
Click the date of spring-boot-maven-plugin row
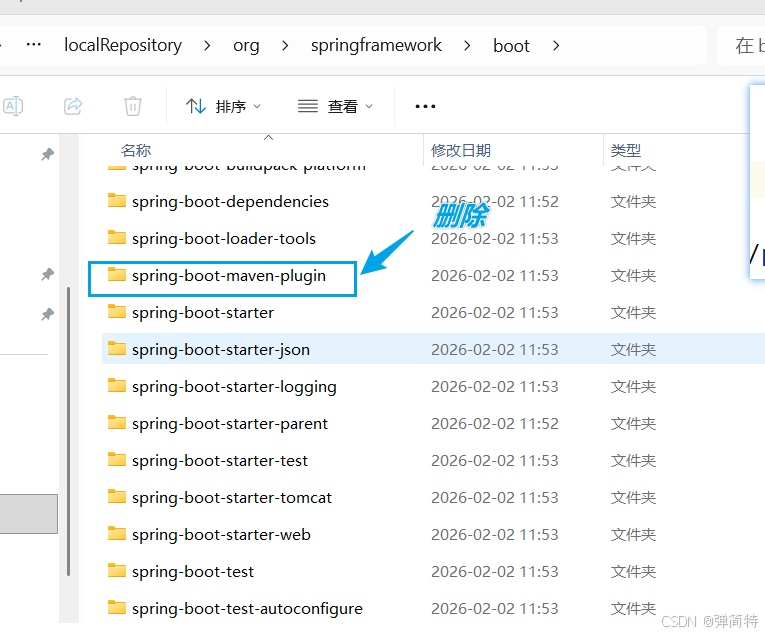[x=495, y=276]
